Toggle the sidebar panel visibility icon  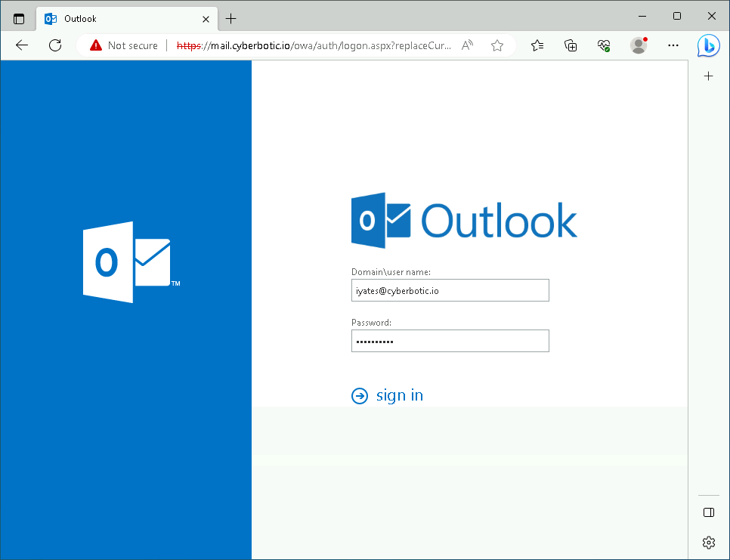pos(708,512)
